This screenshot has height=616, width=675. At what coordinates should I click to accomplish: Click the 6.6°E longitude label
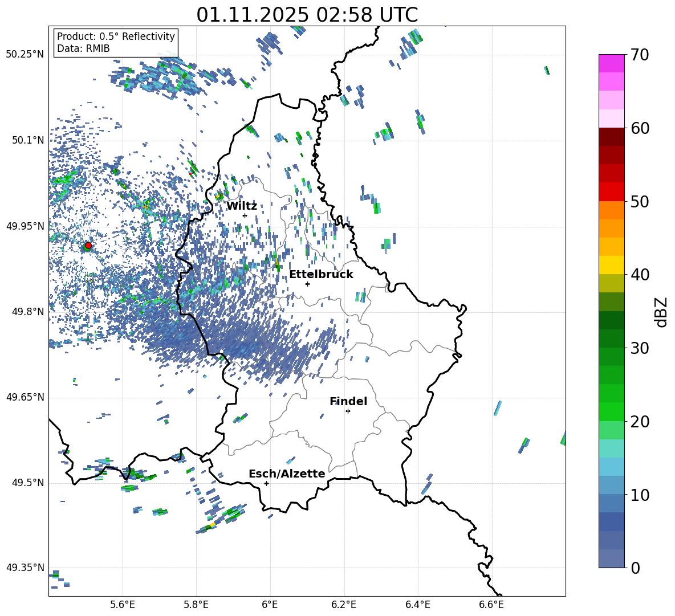(x=491, y=605)
